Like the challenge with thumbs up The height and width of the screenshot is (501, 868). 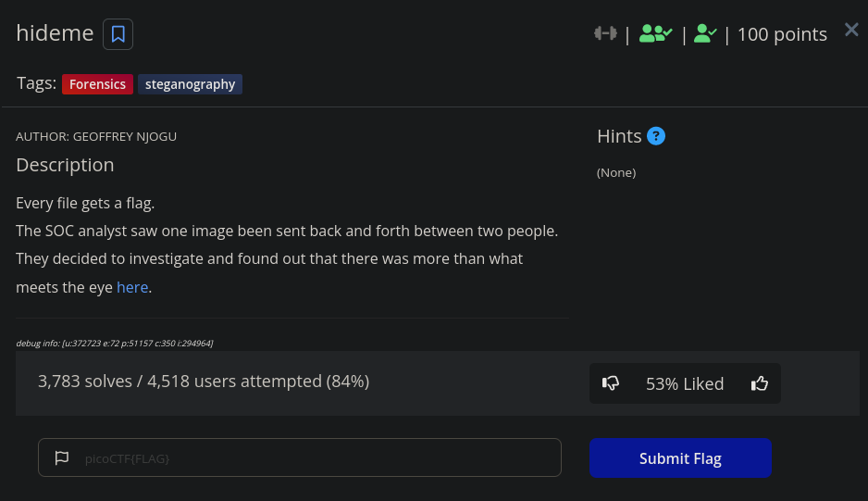(760, 383)
